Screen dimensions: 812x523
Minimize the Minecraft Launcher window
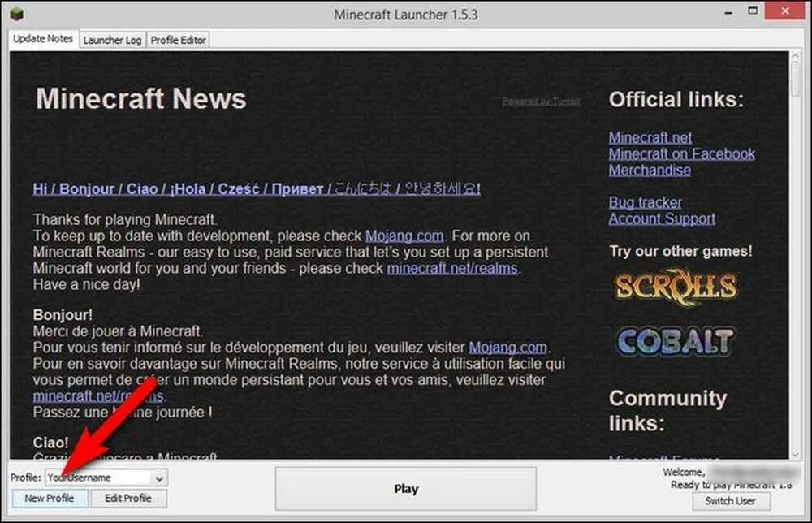pyautogui.click(x=728, y=12)
